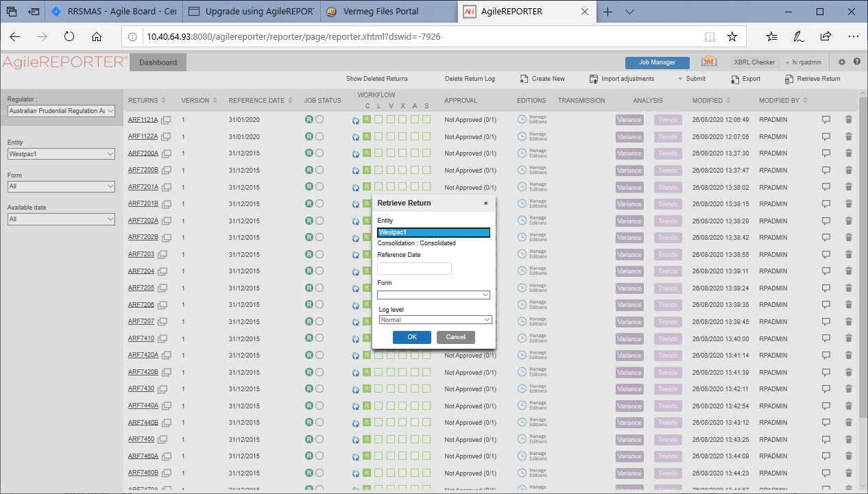
Task: Click the XBRL Checker icon
Action: [x=754, y=62]
